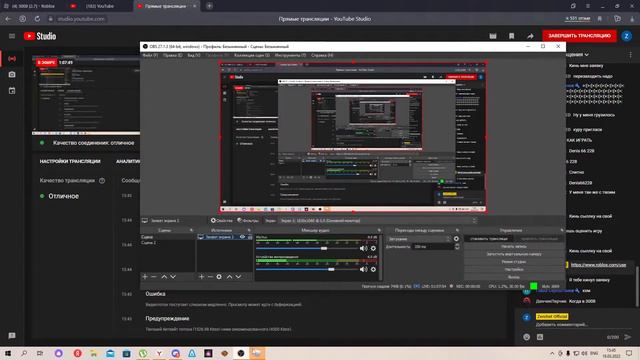The image size is (640, 360).
Task: Open the Инструменты menu in OBS
Action: click(290, 55)
